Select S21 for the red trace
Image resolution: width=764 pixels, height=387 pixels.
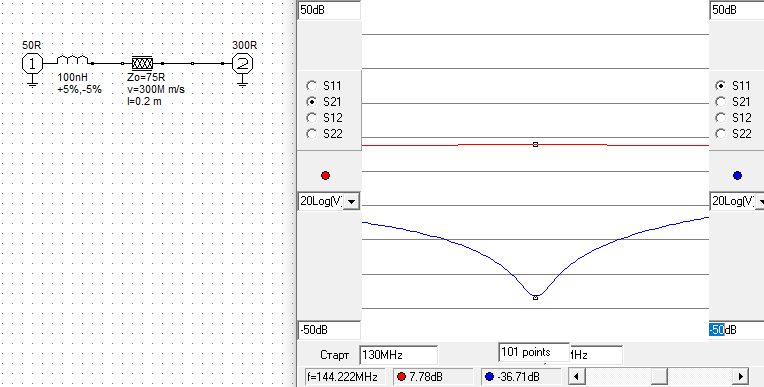tap(311, 102)
